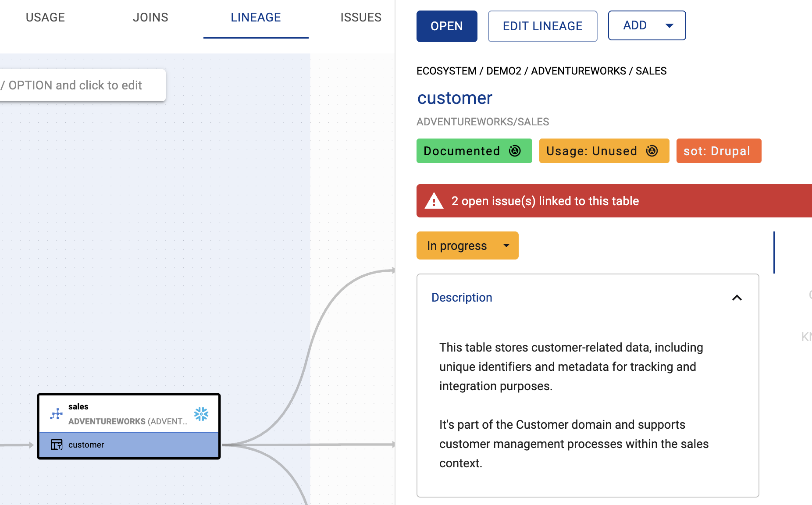The height and width of the screenshot is (505, 812).
Task: Select the LINEAGE tab
Action: [256, 18]
